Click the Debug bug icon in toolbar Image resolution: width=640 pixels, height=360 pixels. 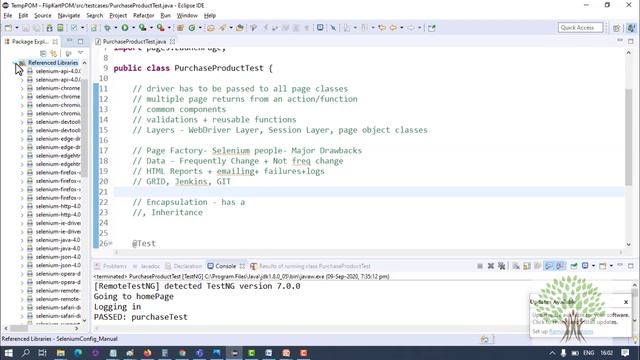click(107, 28)
